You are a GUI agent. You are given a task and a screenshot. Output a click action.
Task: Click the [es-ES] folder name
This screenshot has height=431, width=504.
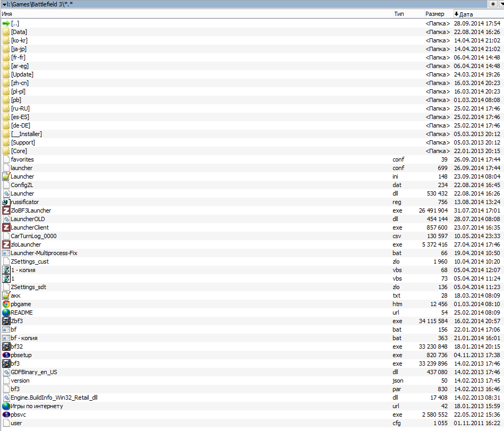point(20,117)
